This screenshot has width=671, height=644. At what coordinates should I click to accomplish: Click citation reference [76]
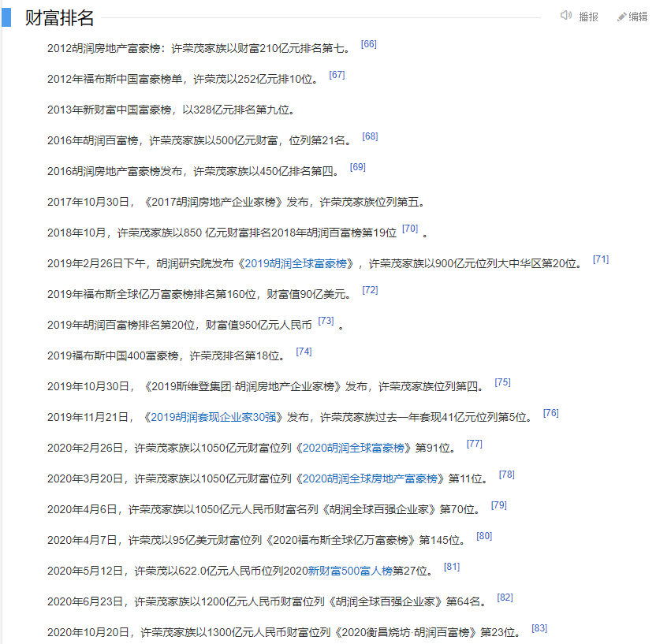tap(551, 413)
